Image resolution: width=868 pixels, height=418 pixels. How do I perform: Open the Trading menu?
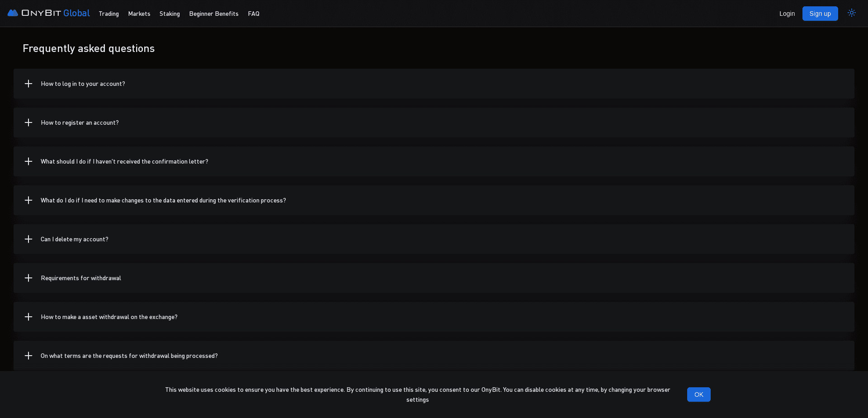tap(108, 14)
